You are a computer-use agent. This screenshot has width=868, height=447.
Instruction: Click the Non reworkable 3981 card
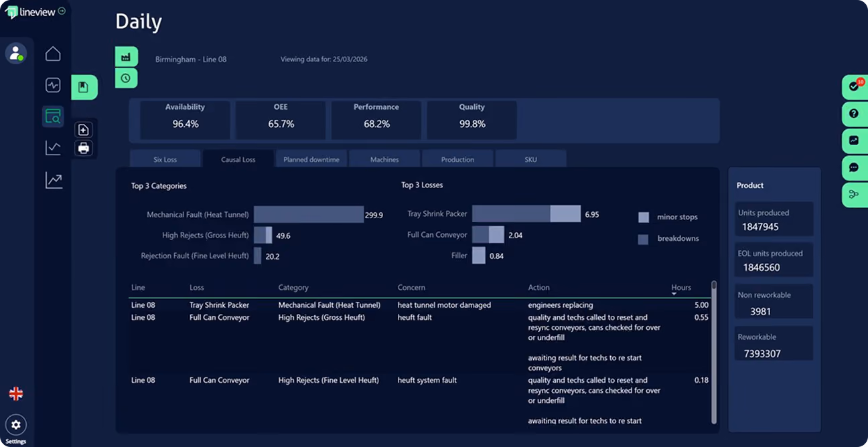pyautogui.click(x=774, y=302)
